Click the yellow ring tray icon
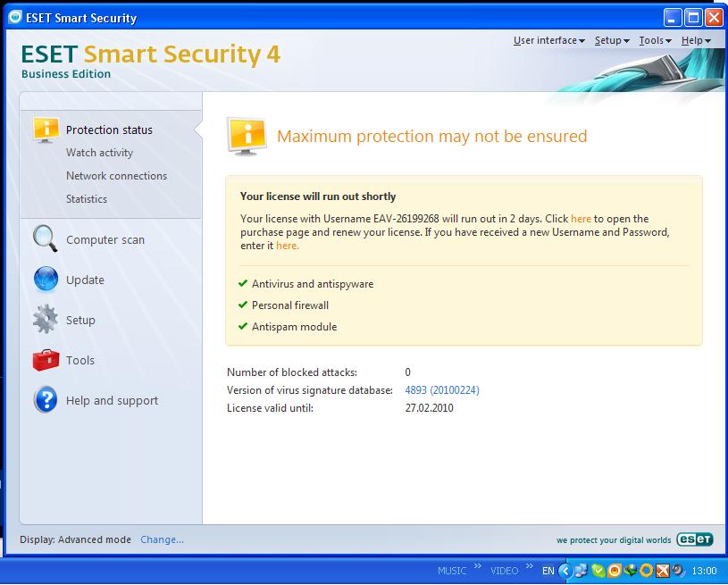Image resolution: width=728 pixels, height=585 pixels. coord(647,570)
